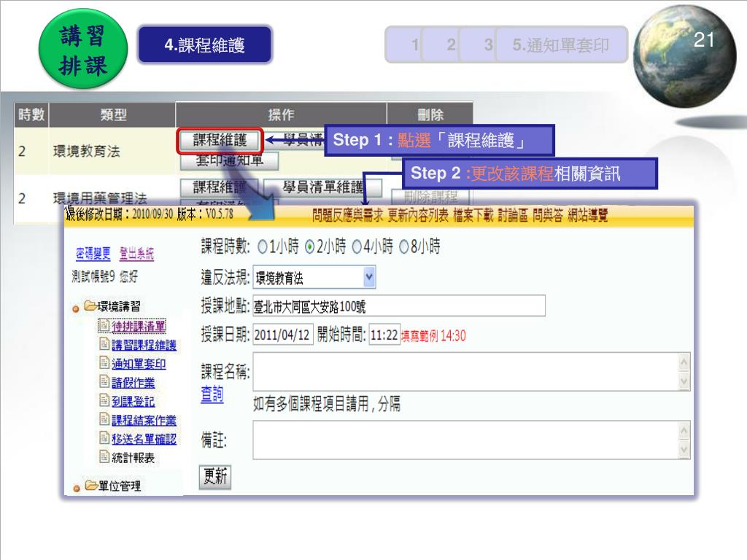This screenshot has width=747, height=560.
Task: Click the 密碼變更 link
Action: [x=93, y=254]
